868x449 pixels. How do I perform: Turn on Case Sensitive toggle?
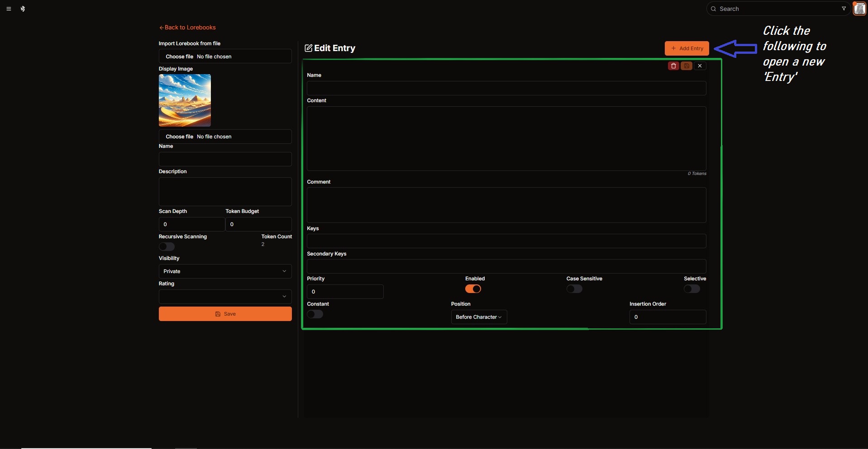[574, 289]
